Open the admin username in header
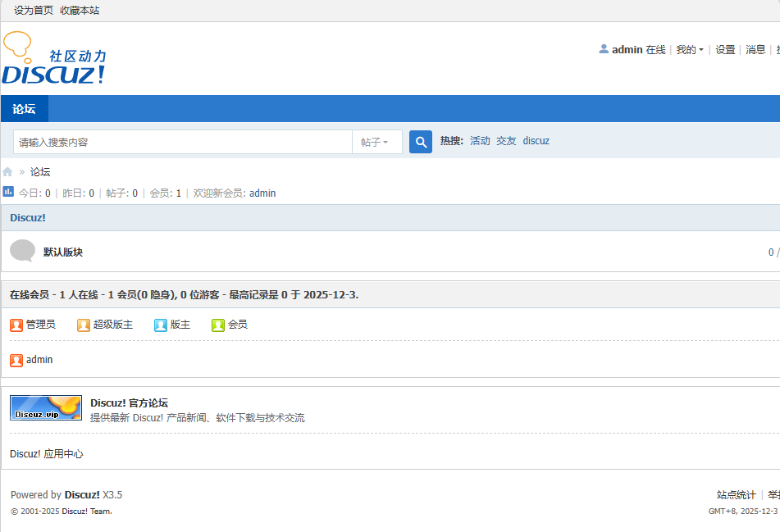The width and height of the screenshot is (780, 532). tap(627, 50)
